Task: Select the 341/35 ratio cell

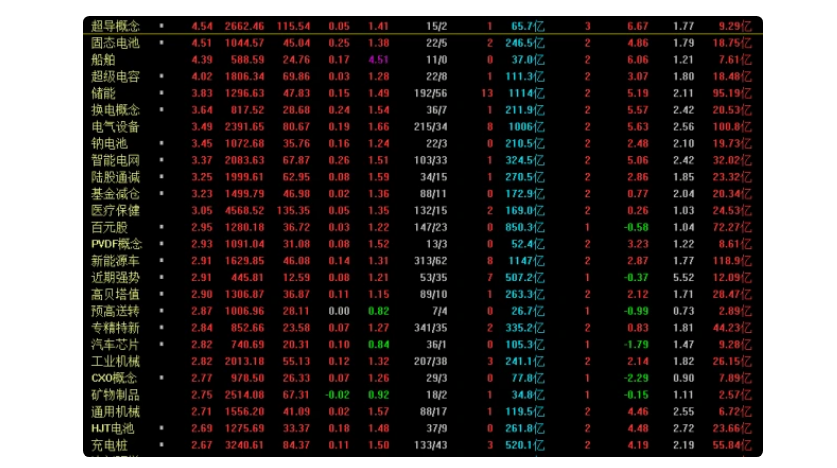Action: coord(430,328)
